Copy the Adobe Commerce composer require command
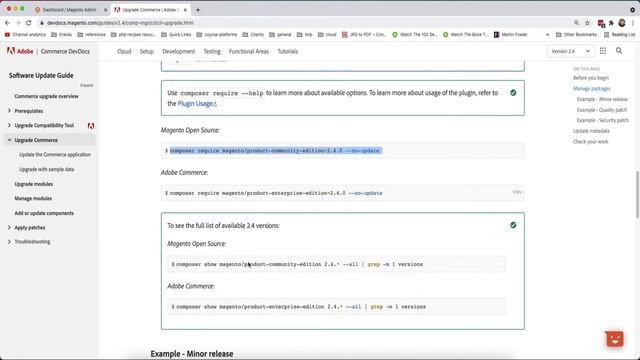 pos(517,192)
